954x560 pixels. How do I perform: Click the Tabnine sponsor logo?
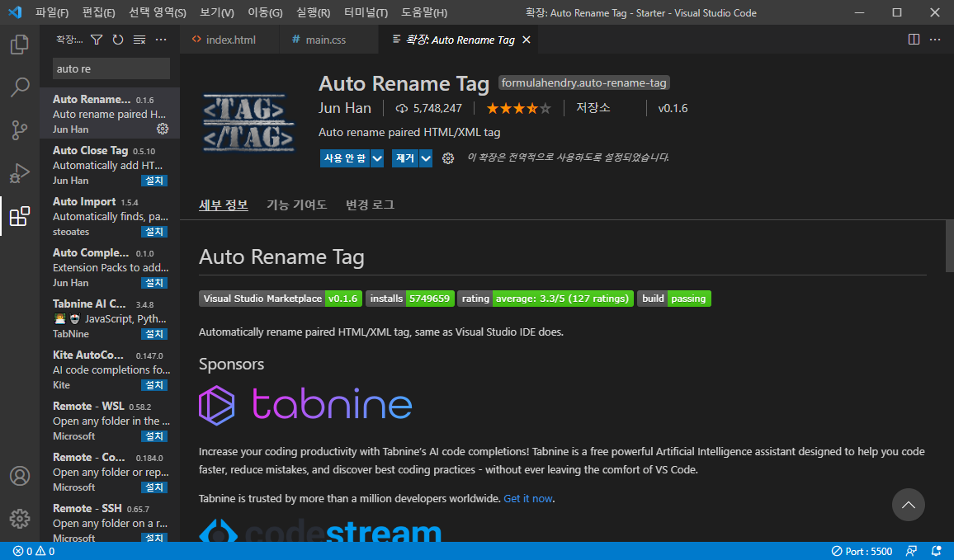(x=305, y=405)
